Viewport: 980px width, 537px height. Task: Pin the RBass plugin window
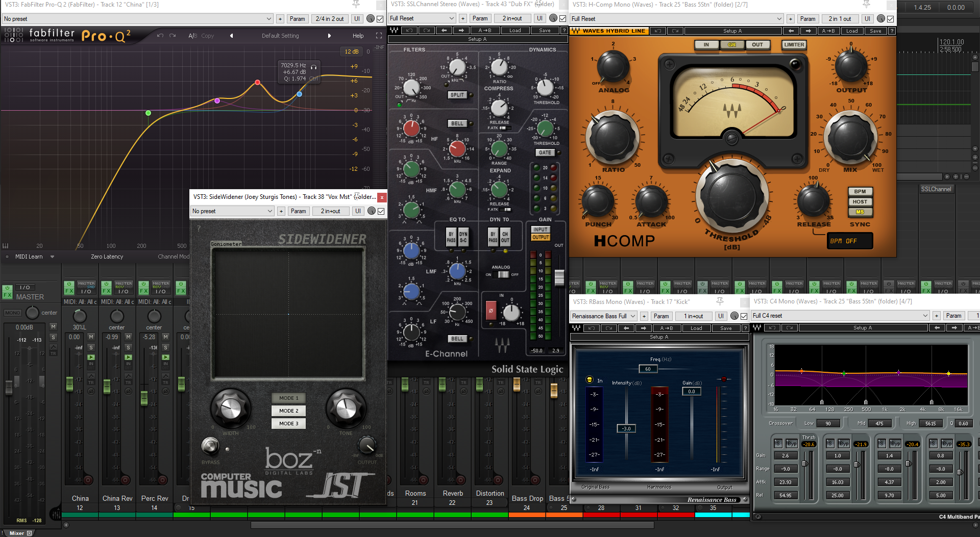720,301
